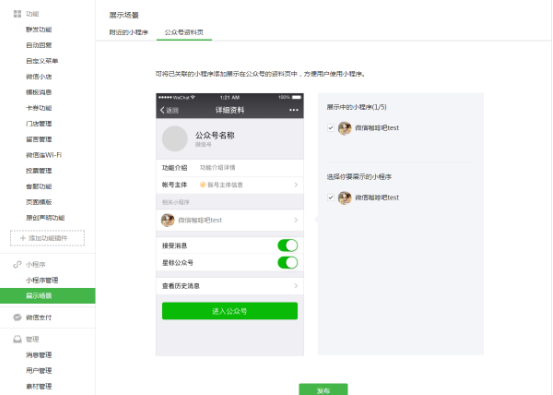Screen dimensions: 553x395
Task: Click the gray 公众号 avatar placeholder
Action: coord(175,139)
